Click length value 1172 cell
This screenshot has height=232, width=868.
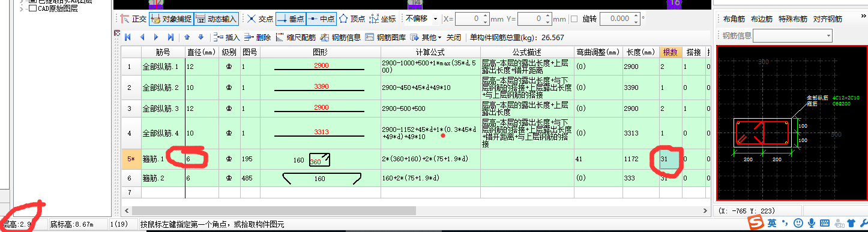point(641,159)
